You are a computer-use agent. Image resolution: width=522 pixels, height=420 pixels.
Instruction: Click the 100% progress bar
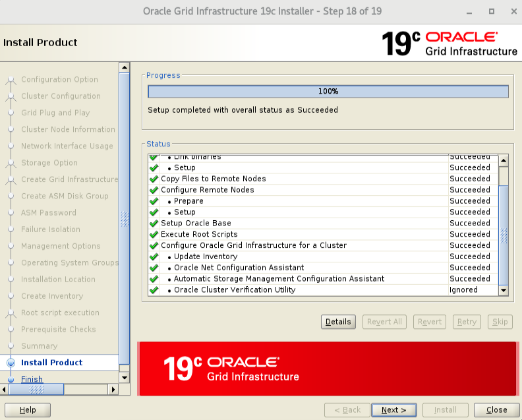coord(328,92)
